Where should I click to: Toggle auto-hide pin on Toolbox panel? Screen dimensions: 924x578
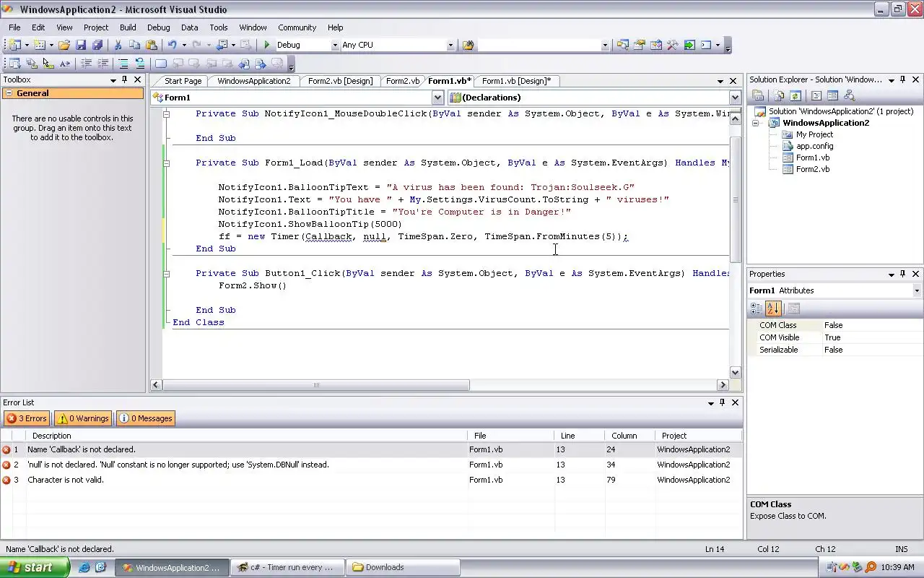pos(125,79)
